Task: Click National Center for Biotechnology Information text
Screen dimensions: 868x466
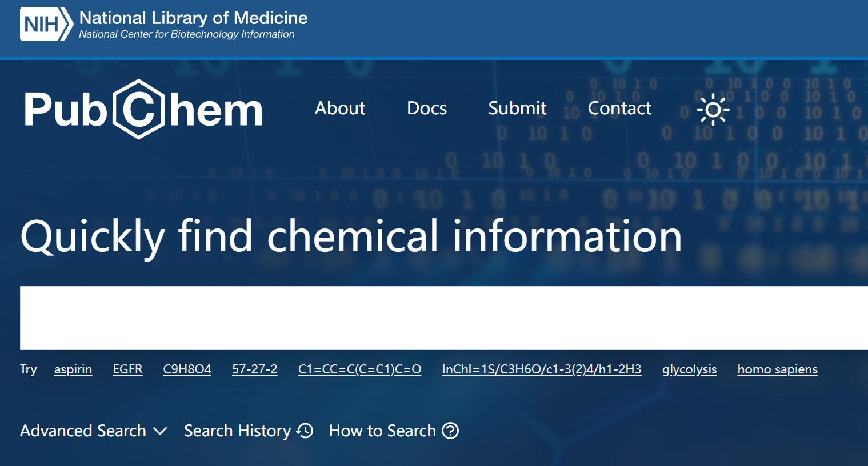Action: [x=187, y=34]
